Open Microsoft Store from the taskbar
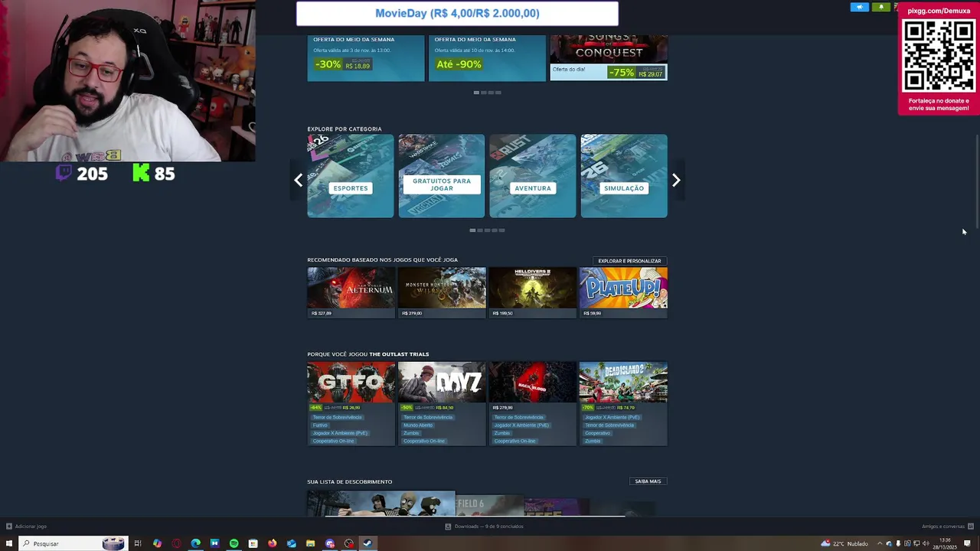 coord(253,543)
